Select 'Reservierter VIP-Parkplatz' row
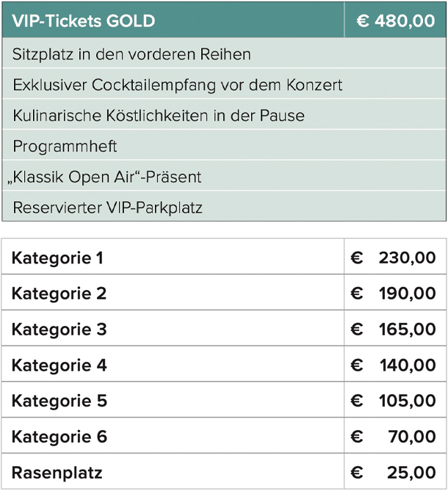 click(224, 207)
